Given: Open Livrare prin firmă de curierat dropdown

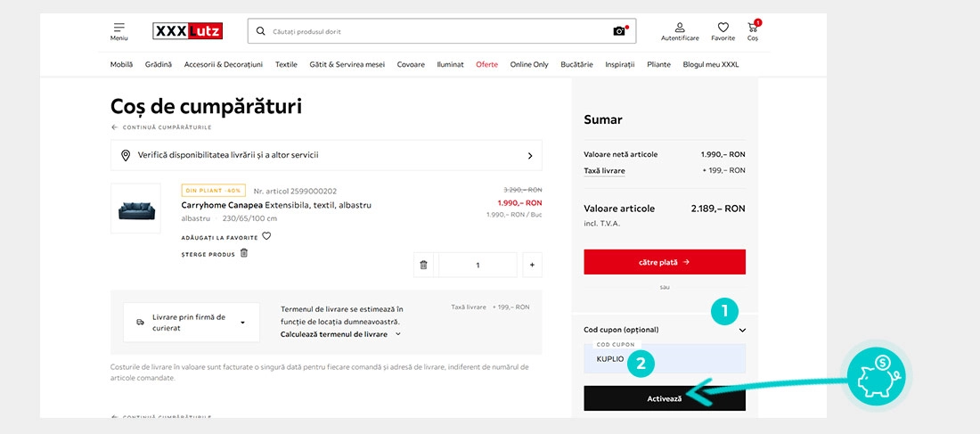Looking at the screenshot, I should tap(192, 323).
